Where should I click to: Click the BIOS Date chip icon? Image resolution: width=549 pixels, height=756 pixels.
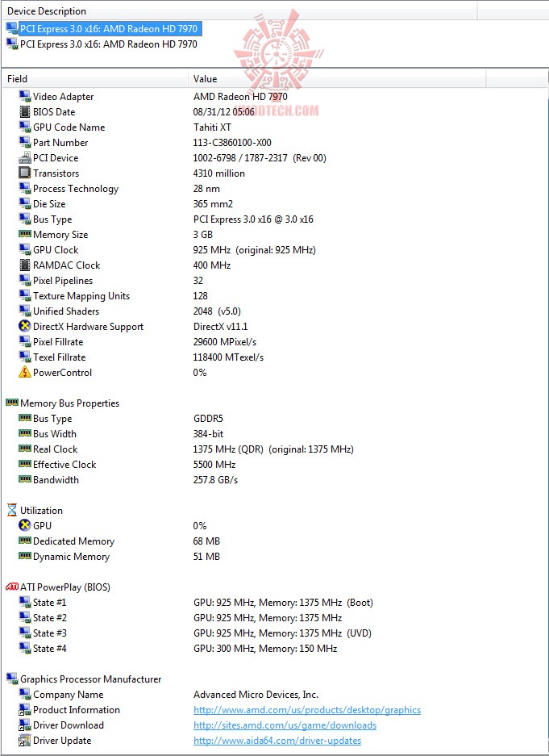pyautogui.click(x=24, y=112)
